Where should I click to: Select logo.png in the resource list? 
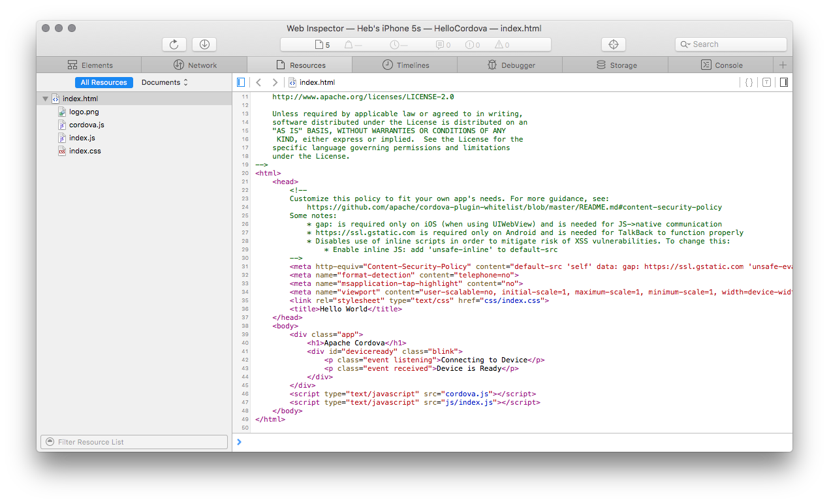tap(134, 112)
